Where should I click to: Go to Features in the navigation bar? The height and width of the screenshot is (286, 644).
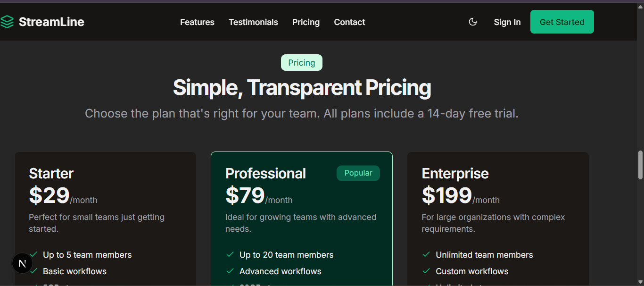(197, 22)
